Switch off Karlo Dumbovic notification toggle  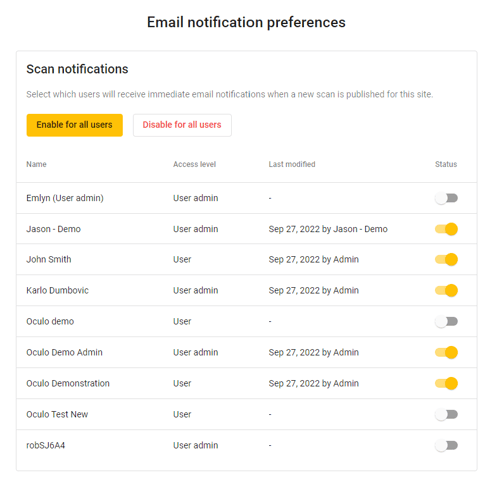coord(446,291)
